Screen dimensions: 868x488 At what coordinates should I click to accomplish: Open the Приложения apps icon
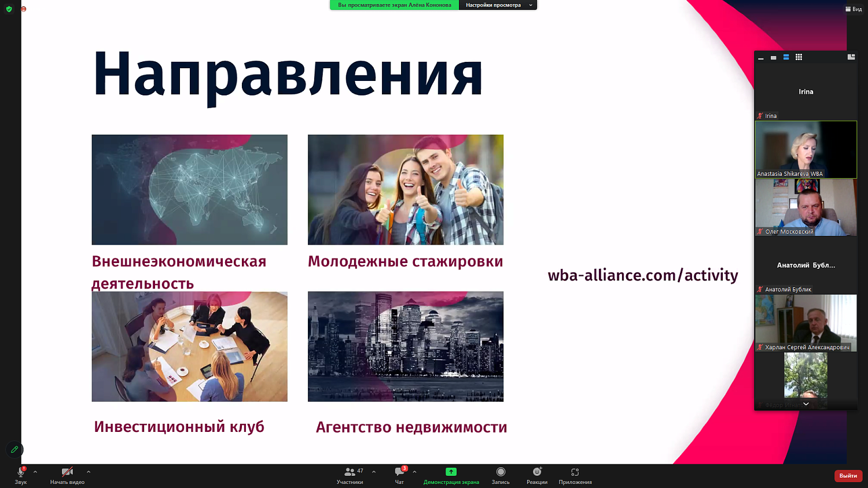coord(575,474)
